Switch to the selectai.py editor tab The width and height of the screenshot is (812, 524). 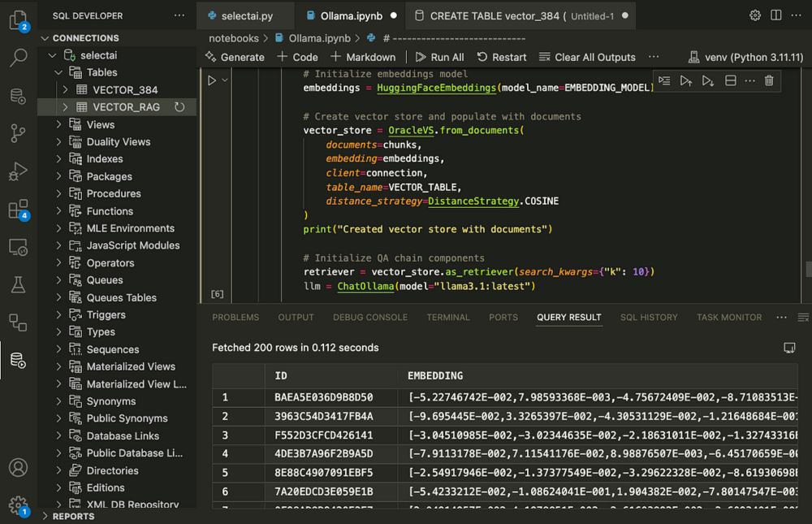(241, 15)
